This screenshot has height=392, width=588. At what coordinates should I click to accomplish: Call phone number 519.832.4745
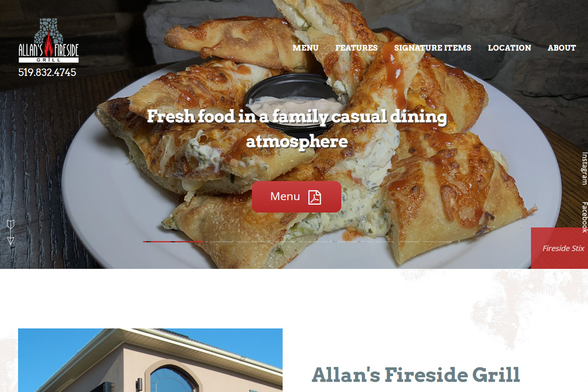click(48, 73)
